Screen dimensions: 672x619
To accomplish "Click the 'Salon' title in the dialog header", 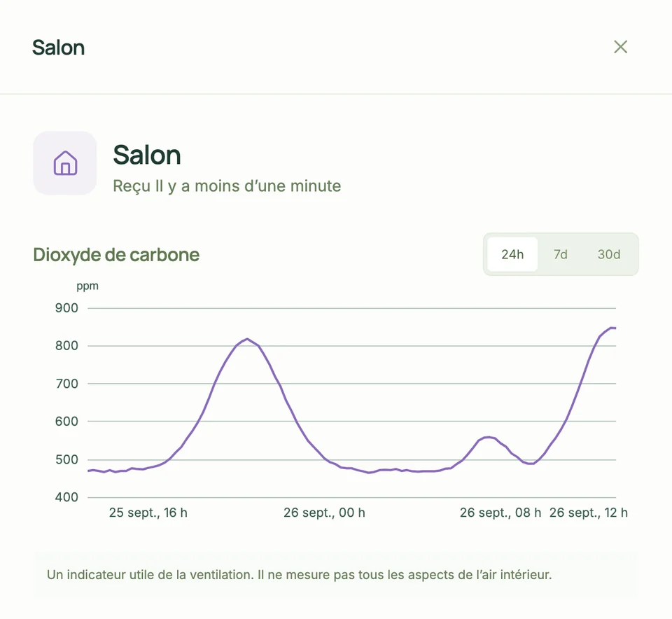I will 58,48.
